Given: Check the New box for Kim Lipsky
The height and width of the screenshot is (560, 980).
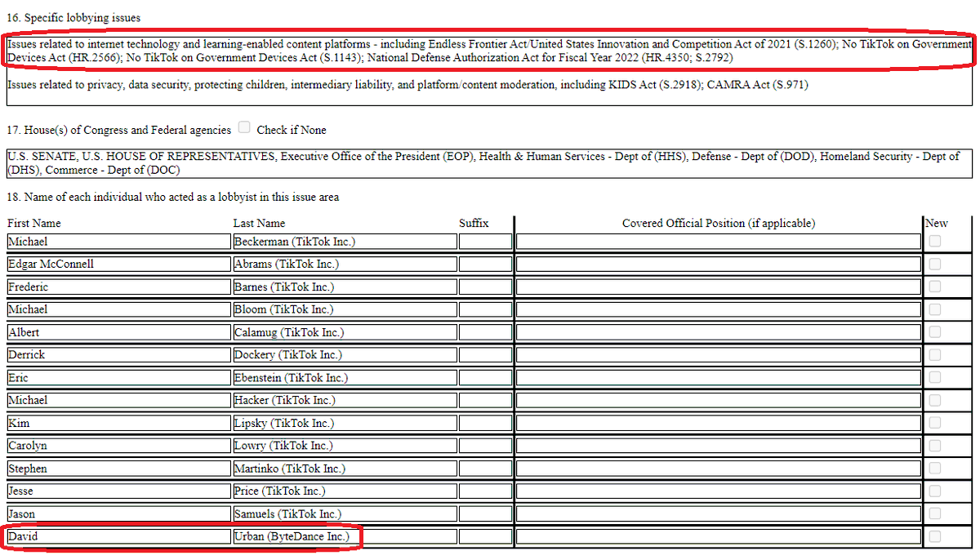Looking at the screenshot, I should [x=934, y=423].
